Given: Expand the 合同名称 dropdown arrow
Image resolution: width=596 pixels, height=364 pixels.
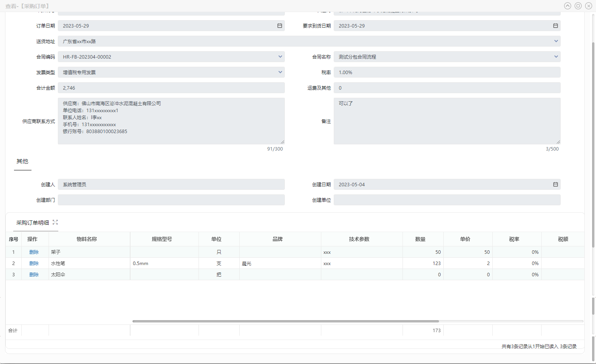Looking at the screenshot, I should [556, 57].
